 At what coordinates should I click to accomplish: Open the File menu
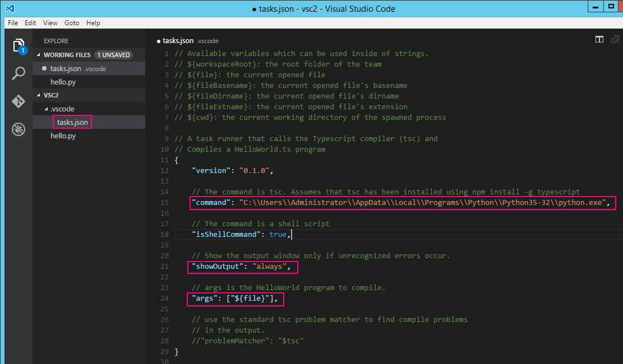coord(13,22)
